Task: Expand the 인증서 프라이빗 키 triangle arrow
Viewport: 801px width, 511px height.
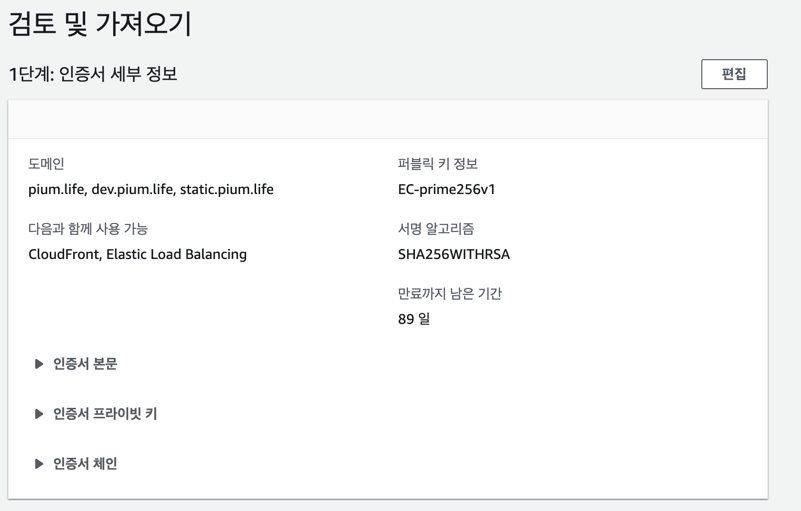Action: pos(39,413)
